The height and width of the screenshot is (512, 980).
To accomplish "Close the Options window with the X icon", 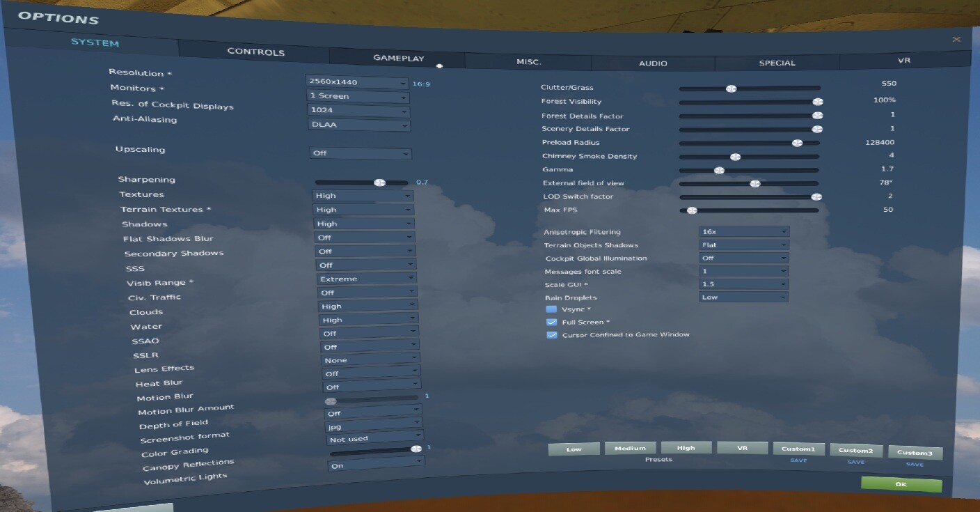I will (x=956, y=40).
